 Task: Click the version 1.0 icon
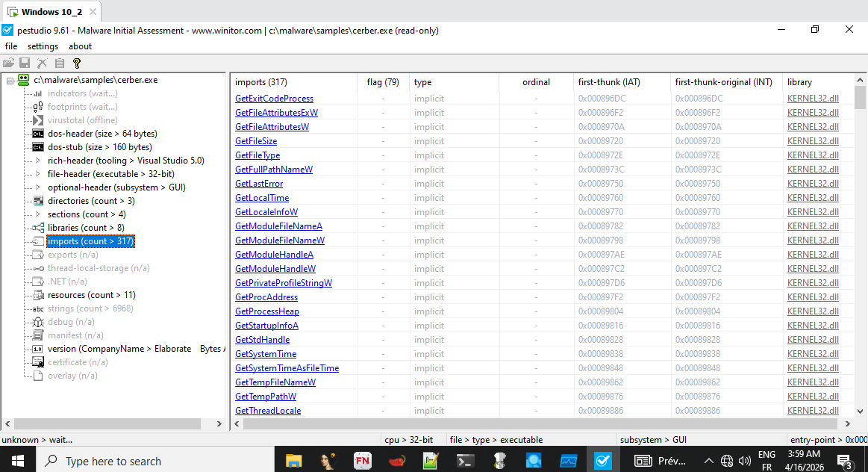click(x=37, y=349)
